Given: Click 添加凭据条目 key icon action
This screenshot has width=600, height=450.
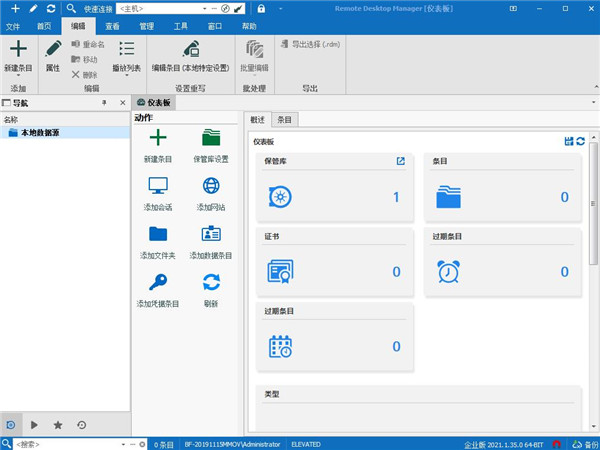Looking at the screenshot, I should pos(158,282).
